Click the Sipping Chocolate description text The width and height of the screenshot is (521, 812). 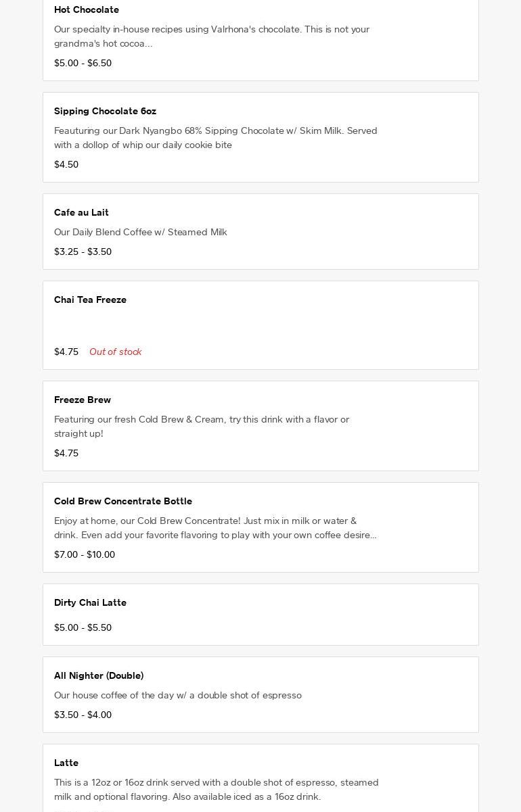(215, 138)
